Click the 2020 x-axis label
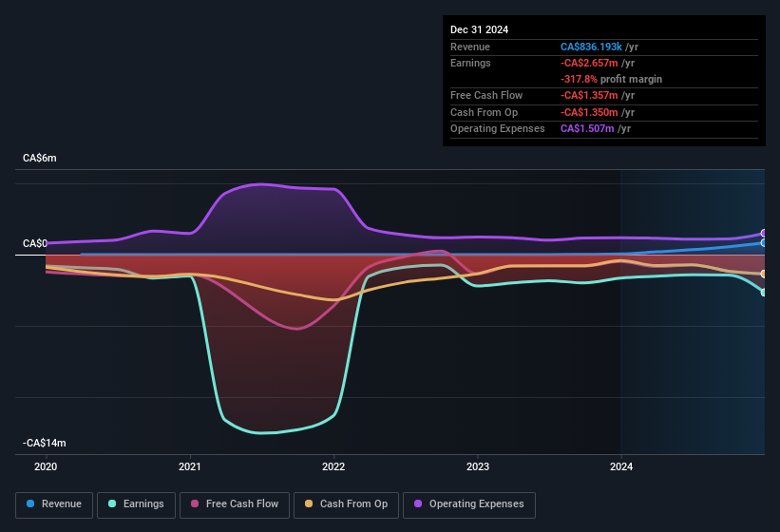Image resolution: width=780 pixels, height=532 pixels. pos(46,466)
